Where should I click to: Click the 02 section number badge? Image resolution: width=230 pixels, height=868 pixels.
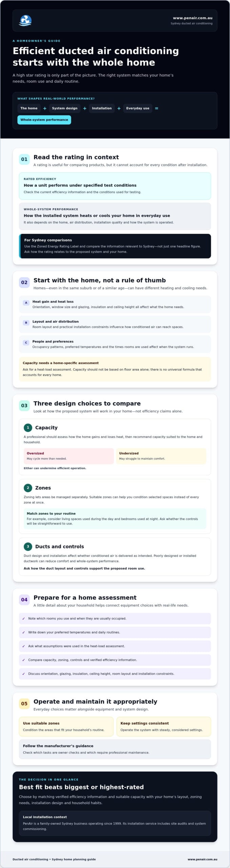pyautogui.click(x=24, y=282)
